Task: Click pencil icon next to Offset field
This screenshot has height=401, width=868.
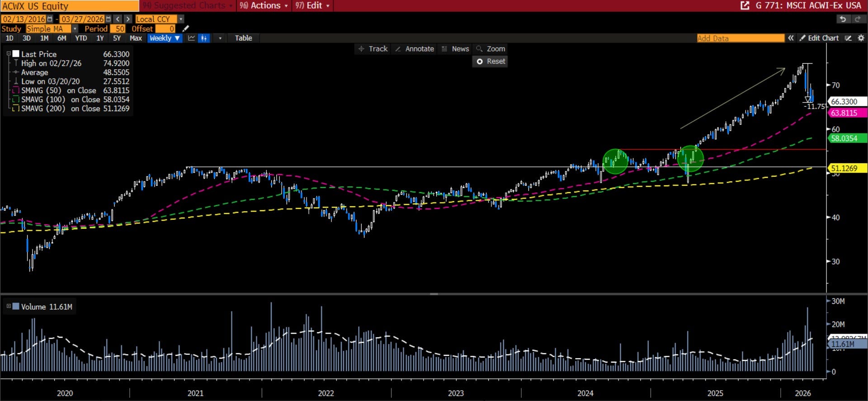Action: pyautogui.click(x=185, y=28)
